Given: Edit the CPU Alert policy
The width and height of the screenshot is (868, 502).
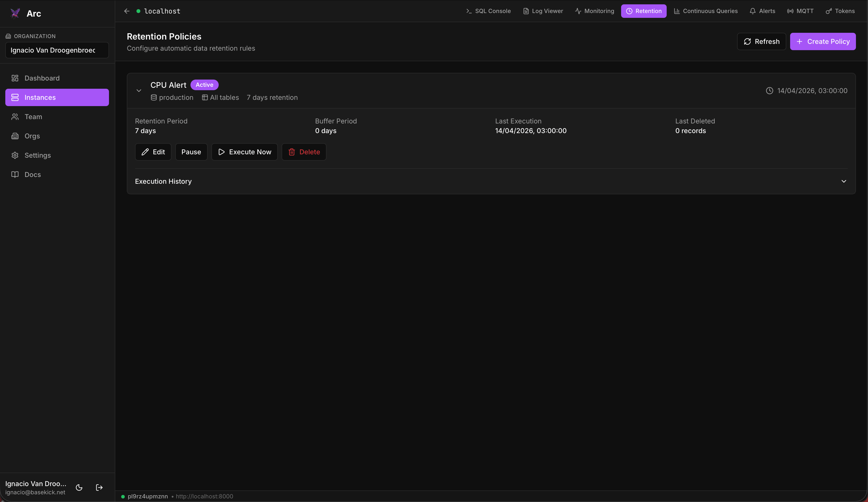Looking at the screenshot, I should click(153, 152).
